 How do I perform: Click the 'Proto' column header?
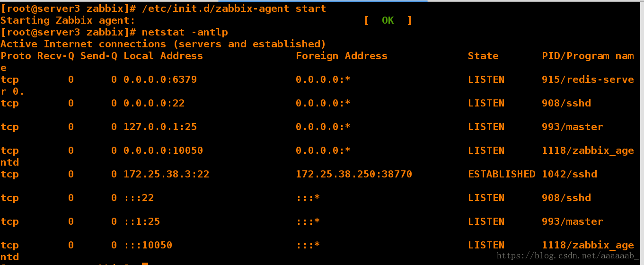tap(16, 56)
